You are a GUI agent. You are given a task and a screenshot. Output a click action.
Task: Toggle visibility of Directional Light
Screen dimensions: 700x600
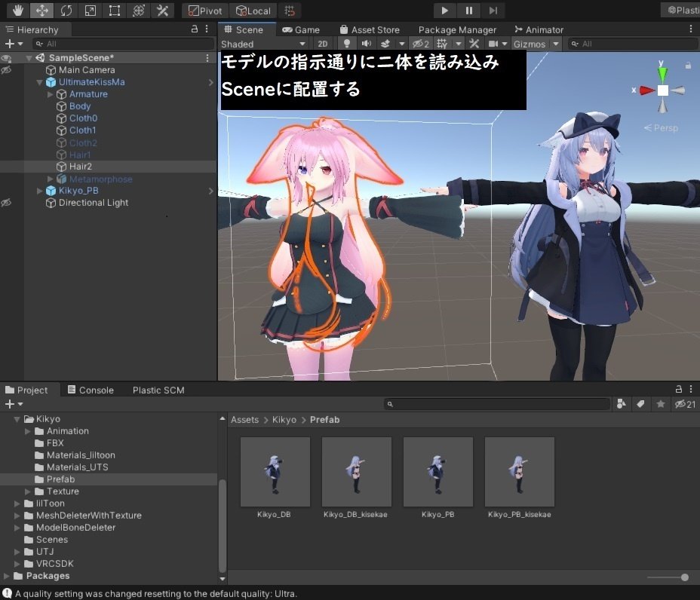click(x=6, y=203)
